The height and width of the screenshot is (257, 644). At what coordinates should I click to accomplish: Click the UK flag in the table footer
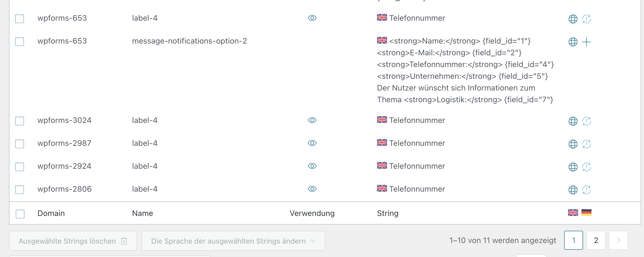[x=573, y=213]
